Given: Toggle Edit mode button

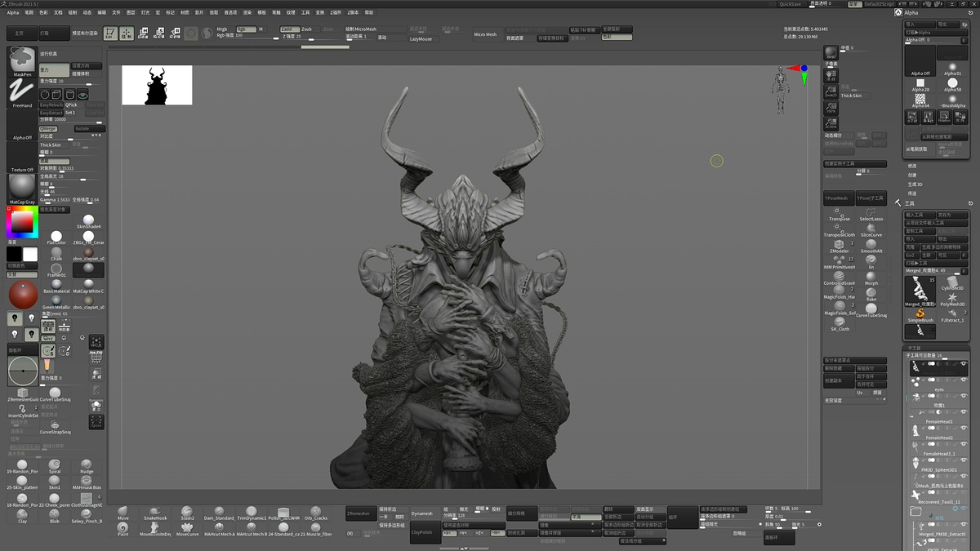Looking at the screenshot, I should (x=110, y=33).
